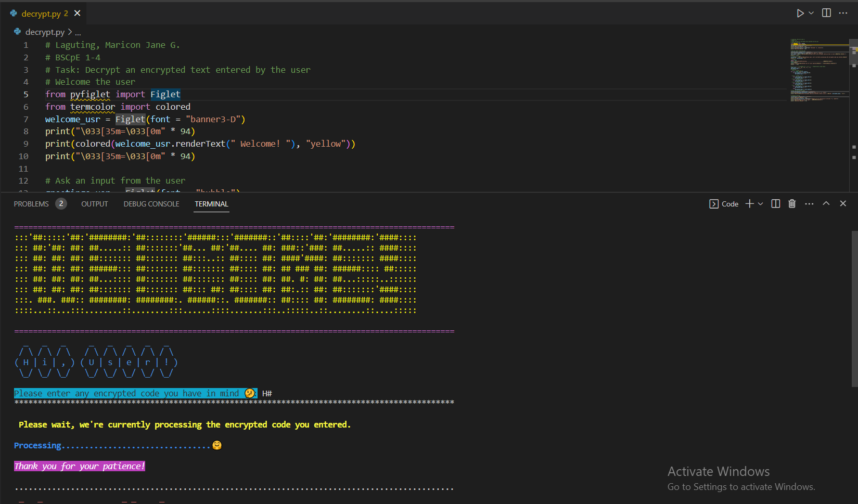Image resolution: width=858 pixels, height=504 pixels.
Task: Maximize the panel size with up chevron
Action: [x=826, y=204]
